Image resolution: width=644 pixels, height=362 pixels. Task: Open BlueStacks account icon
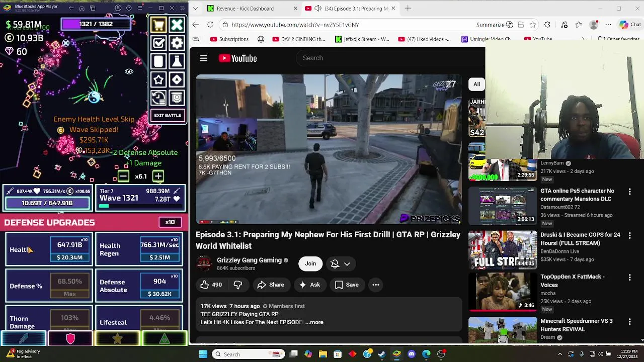(x=118, y=8)
